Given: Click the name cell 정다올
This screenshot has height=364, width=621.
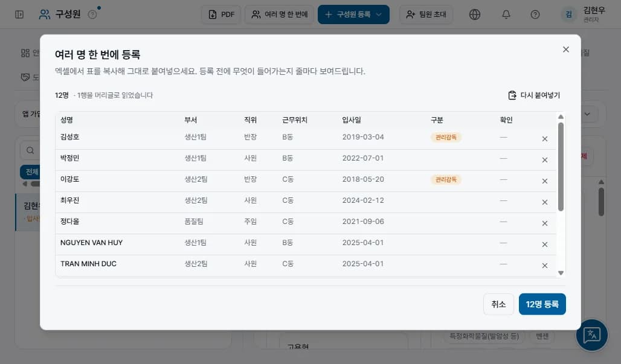Looking at the screenshot, I should [x=69, y=222].
